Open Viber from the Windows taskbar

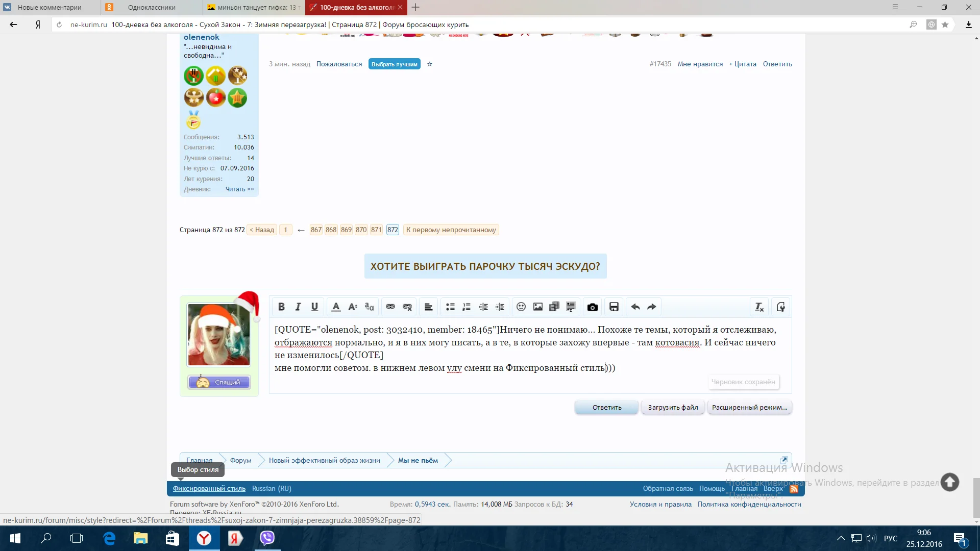[x=267, y=538]
